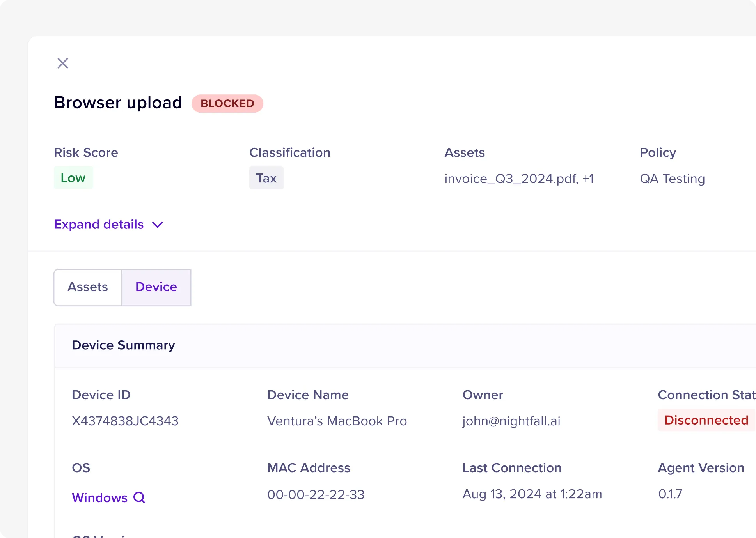
Task: Select the Device tab
Action: [156, 287]
